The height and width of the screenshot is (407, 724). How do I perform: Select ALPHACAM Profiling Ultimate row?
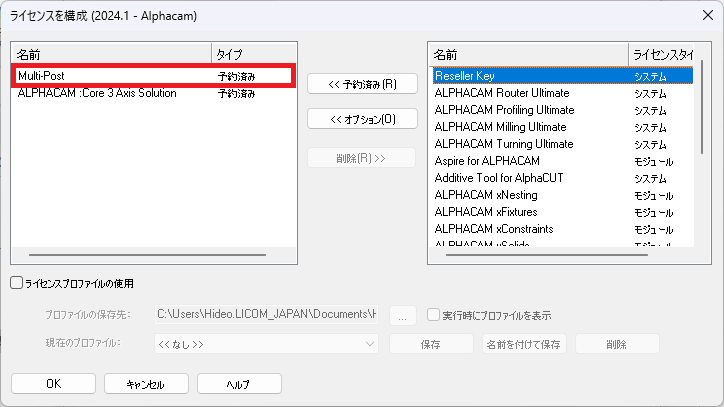coord(563,110)
